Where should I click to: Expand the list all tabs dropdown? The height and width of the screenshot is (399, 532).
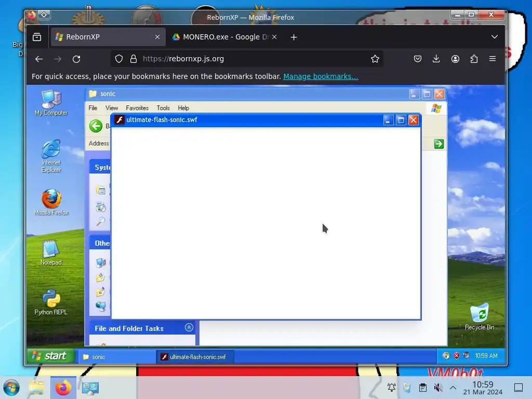495,37
